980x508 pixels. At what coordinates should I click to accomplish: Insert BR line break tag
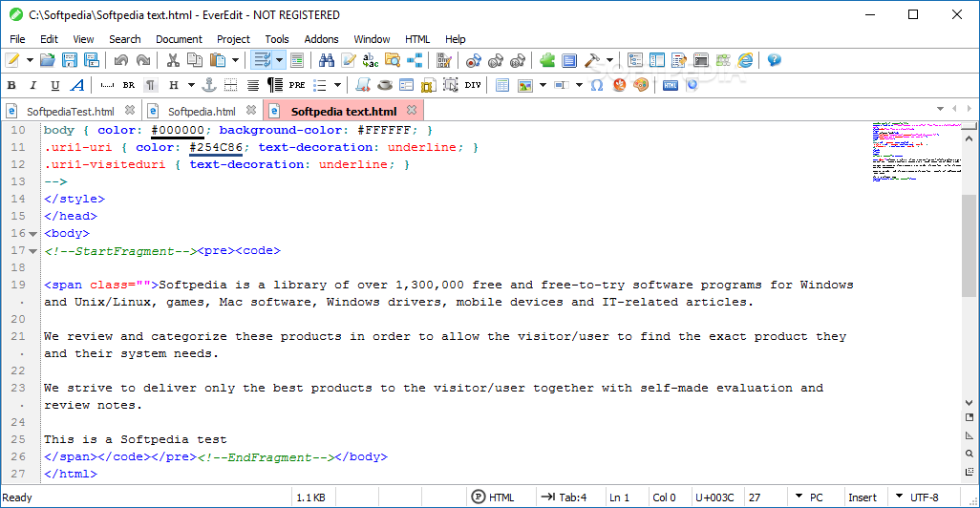(x=129, y=85)
